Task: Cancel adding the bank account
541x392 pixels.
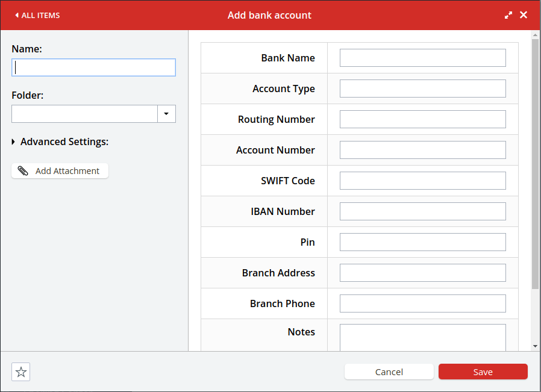Action: tap(389, 372)
